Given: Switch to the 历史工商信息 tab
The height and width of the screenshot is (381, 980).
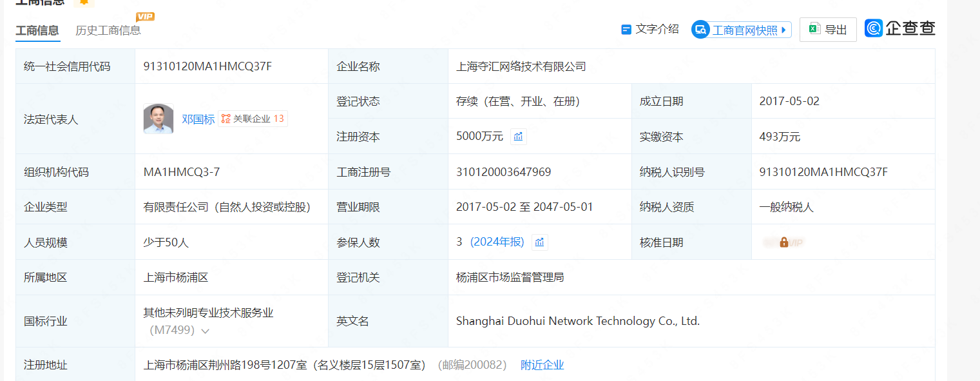Looking at the screenshot, I should tap(108, 30).
